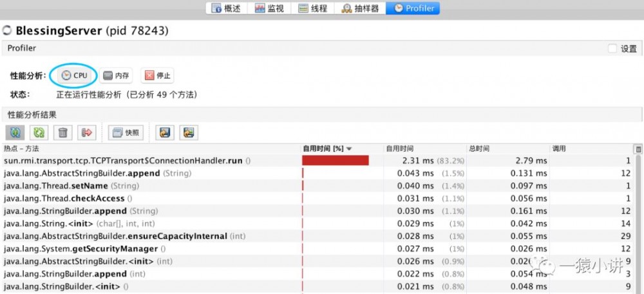644x294 pixels.
Task: Click the red 83.2% self-time bar
Action: [x=335, y=161]
